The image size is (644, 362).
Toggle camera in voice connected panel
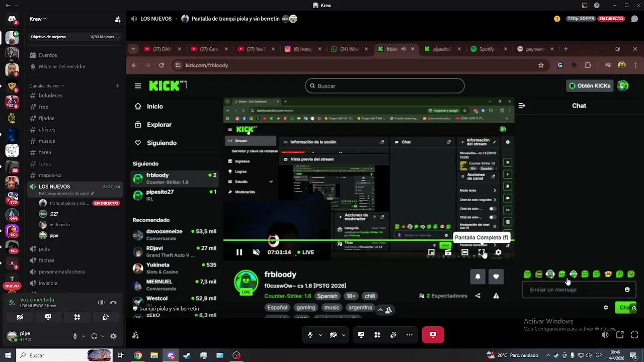pos(20,317)
